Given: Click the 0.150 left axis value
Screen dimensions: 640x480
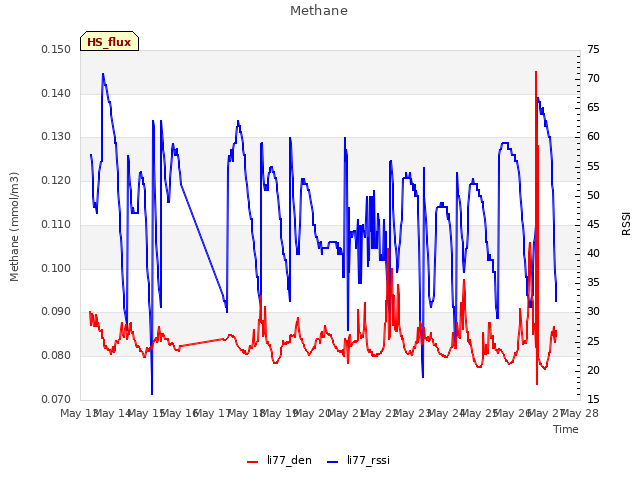Looking at the screenshot, I should point(56,50).
